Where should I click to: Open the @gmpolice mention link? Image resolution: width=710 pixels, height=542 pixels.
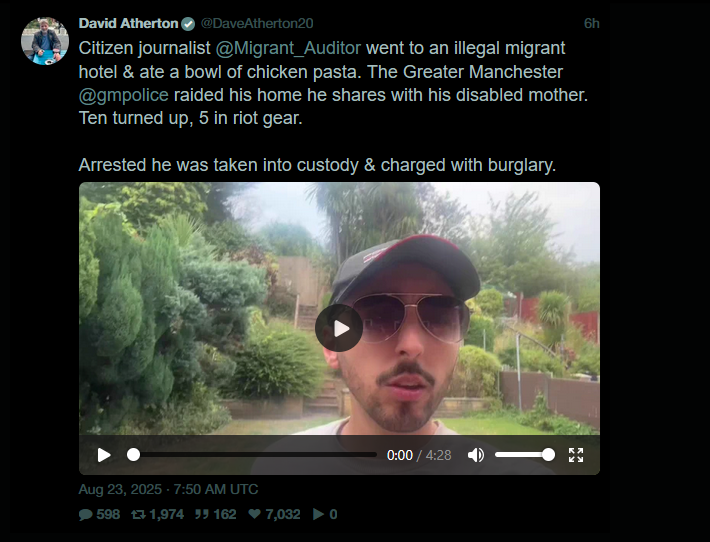[124, 95]
